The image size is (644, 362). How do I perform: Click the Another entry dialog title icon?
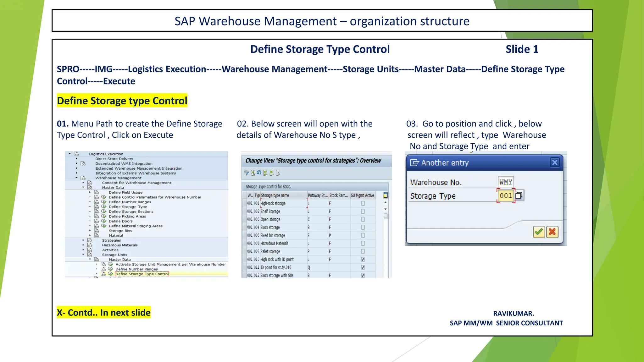[x=414, y=162]
